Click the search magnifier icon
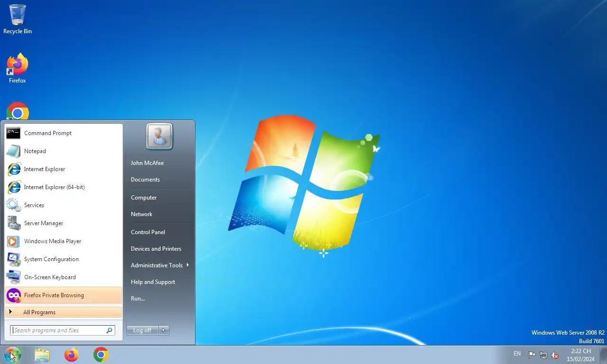Screen dimensions: 607x364 click(x=109, y=330)
